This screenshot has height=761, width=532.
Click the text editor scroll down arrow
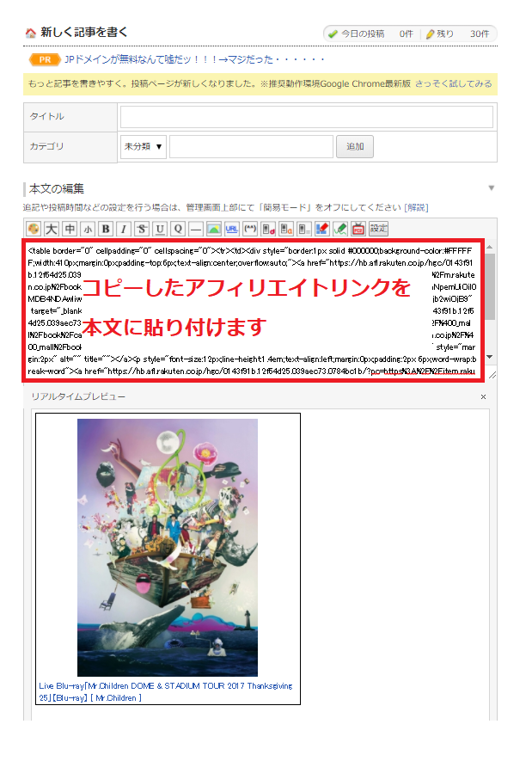pyautogui.click(x=490, y=357)
